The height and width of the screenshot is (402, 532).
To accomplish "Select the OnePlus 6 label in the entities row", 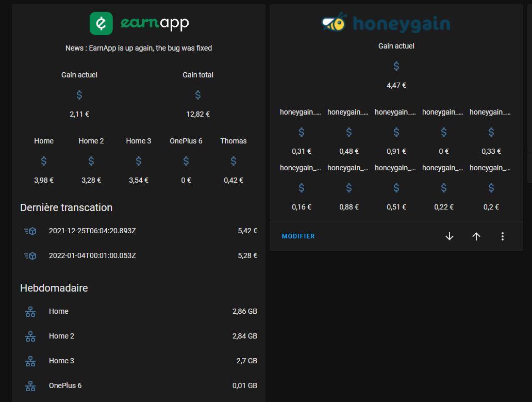I will (186, 141).
